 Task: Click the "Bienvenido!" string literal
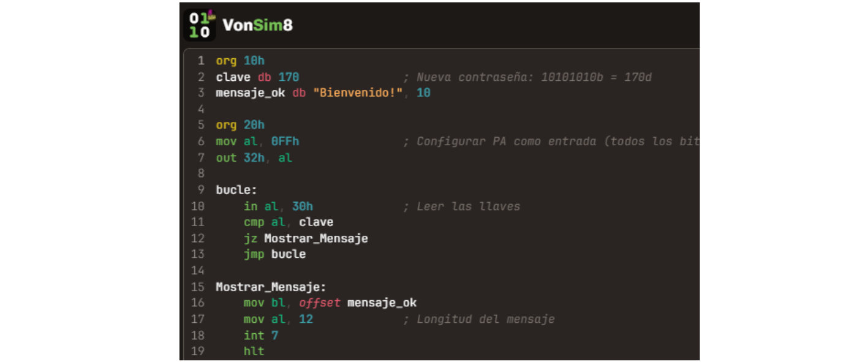click(361, 93)
